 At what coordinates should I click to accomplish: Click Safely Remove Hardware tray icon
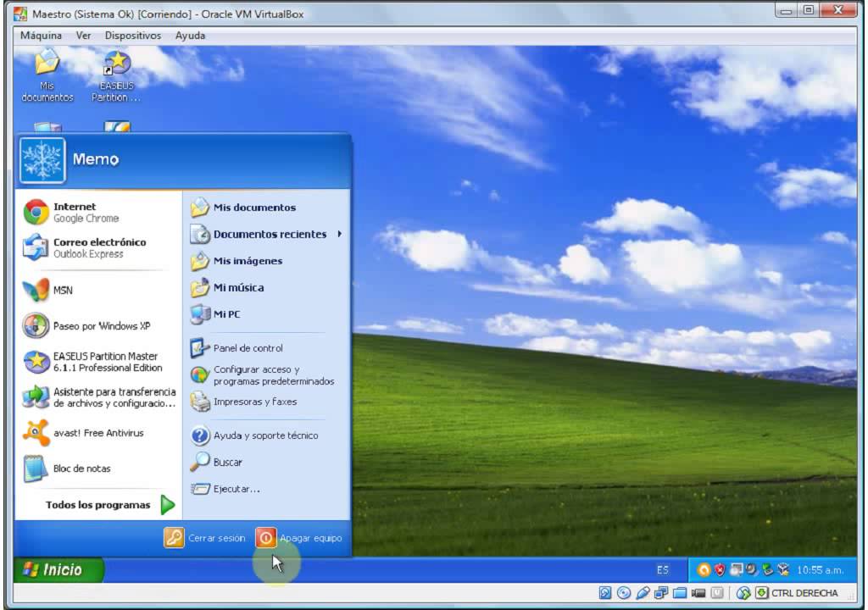click(x=766, y=569)
